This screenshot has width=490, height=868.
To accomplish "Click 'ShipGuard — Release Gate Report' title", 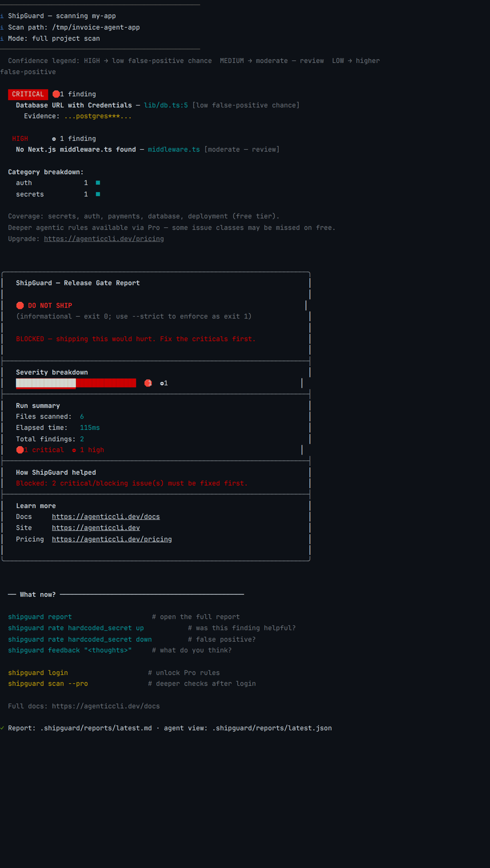I will (78, 283).
